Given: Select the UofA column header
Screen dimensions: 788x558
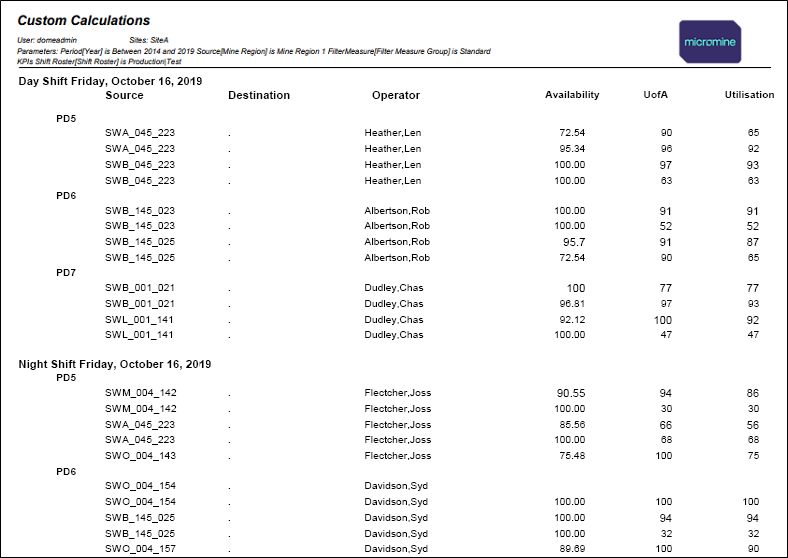Looking at the screenshot, I should [657, 96].
